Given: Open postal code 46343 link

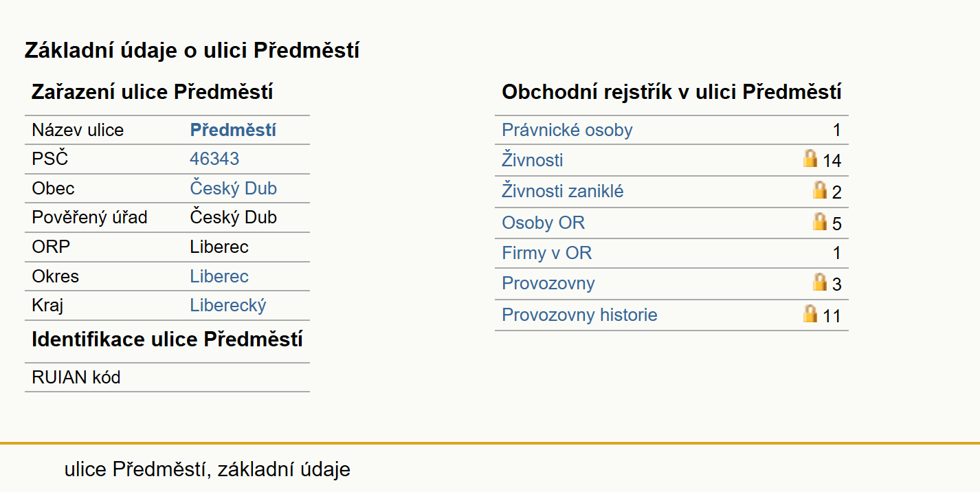Looking at the screenshot, I should 214,159.
